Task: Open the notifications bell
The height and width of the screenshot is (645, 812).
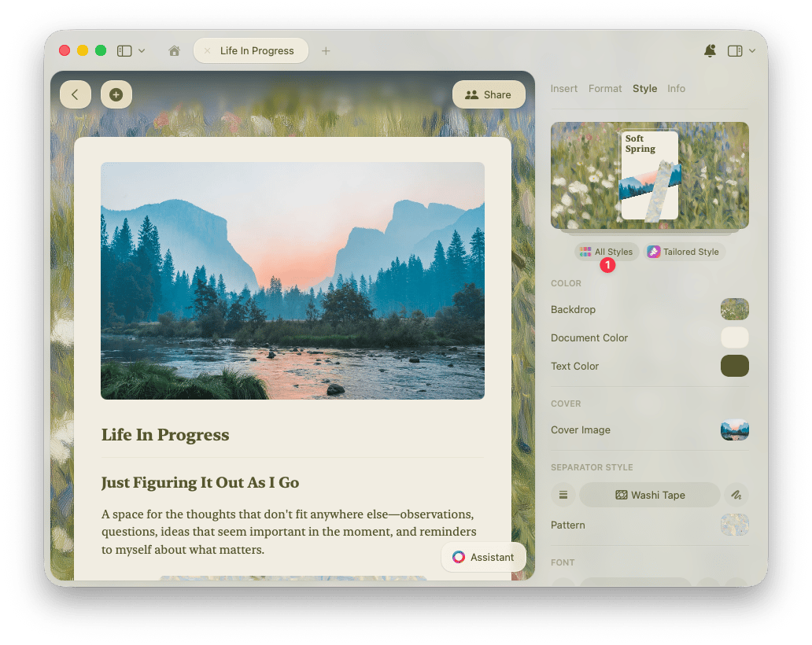Action: click(x=710, y=50)
